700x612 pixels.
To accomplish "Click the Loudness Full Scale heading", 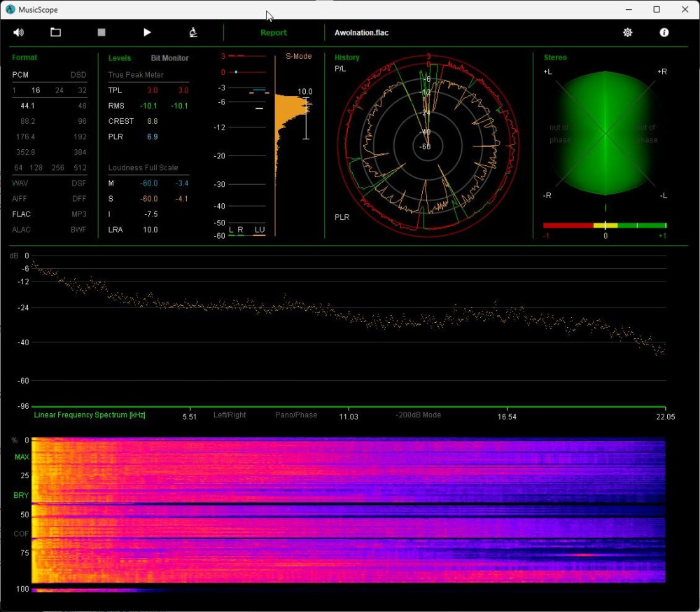I will click(x=143, y=167).
